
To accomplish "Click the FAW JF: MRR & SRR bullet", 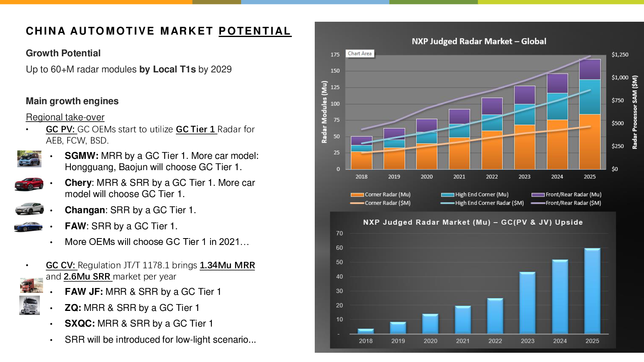I will coord(143,292).
